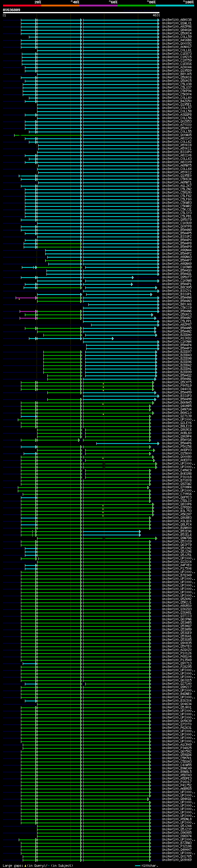
Task: Select hit label UniRef100_B3XZY1
Action: (x=177, y=291)
